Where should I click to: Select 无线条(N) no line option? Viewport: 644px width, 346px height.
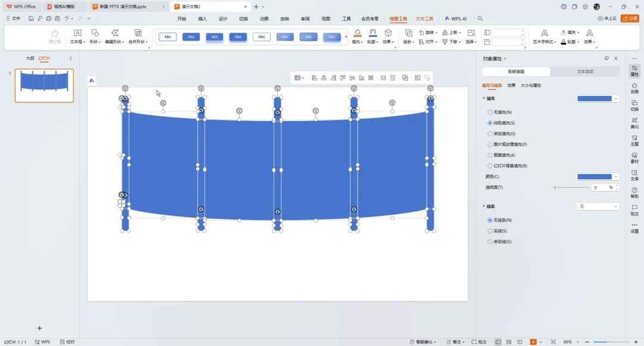[500, 220]
